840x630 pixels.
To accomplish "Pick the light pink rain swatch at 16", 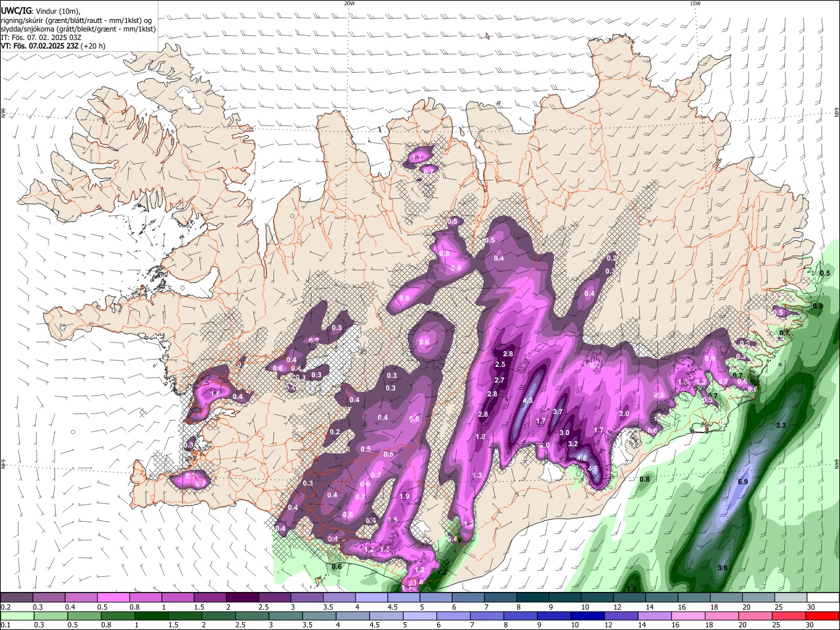I will point(688,616).
